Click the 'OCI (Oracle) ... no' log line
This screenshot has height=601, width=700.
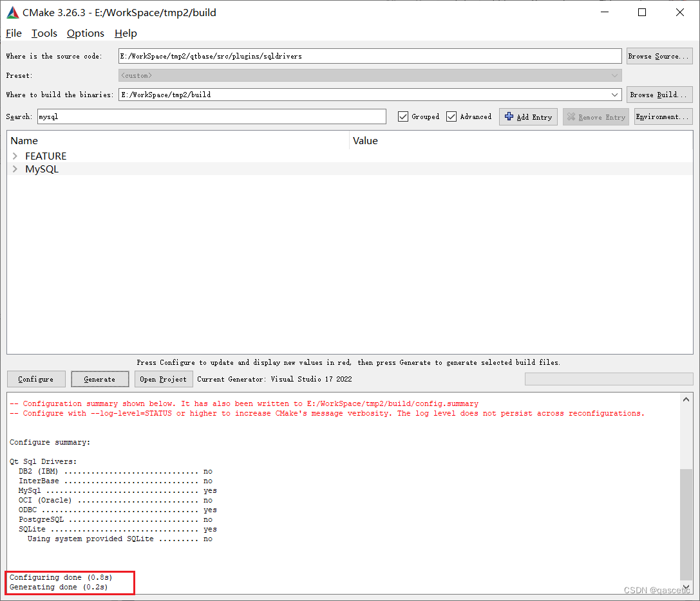tap(116, 500)
